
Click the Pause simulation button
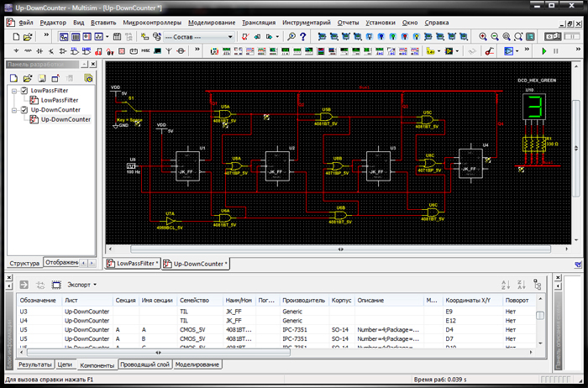pyautogui.click(x=556, y=51)
